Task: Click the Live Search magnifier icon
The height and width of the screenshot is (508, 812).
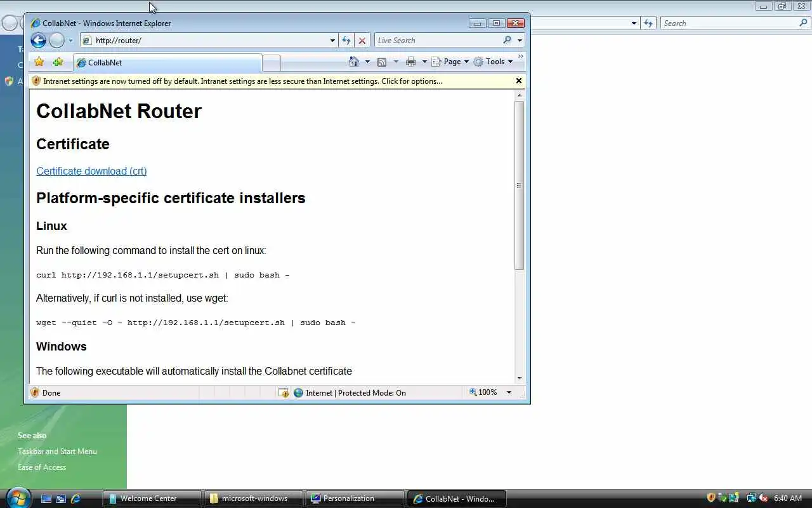Action: click(x=507, y=40)
